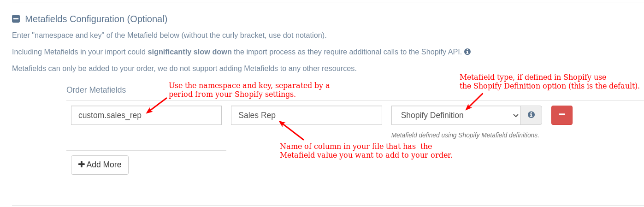Click the Add More button label
The height and width of the screenshot is (207, 644).
click(104, 165)
